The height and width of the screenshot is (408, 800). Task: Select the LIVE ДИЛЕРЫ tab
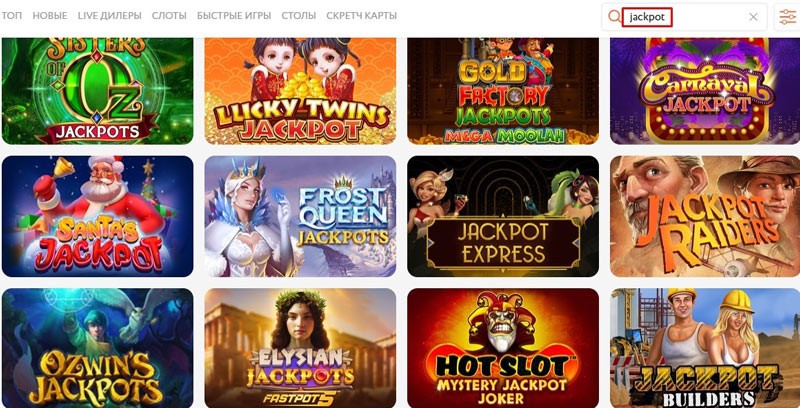click(110, 16)
